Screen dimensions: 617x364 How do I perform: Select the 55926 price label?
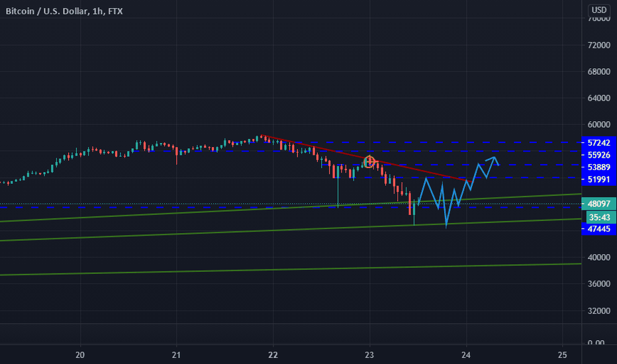[598, 155]
